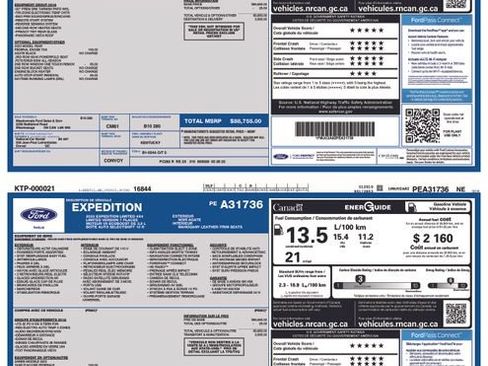Click the EnerGuide logo in the lower sticker
Screen dimensions: 488x366
(x=367, y=207)
